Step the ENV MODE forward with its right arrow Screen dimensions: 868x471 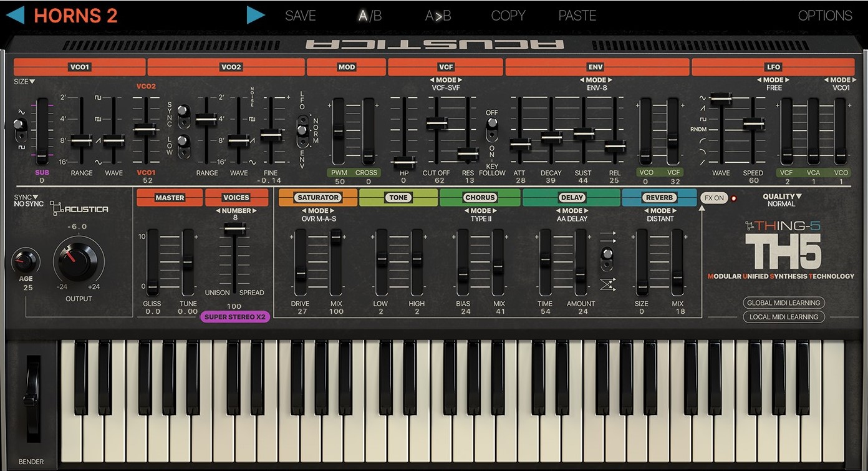coord(610,80)
